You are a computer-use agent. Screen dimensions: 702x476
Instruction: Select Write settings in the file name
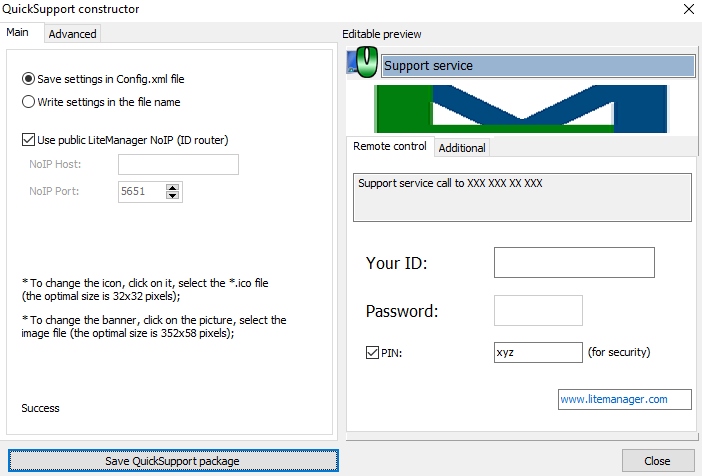click(x=101, y=102)
